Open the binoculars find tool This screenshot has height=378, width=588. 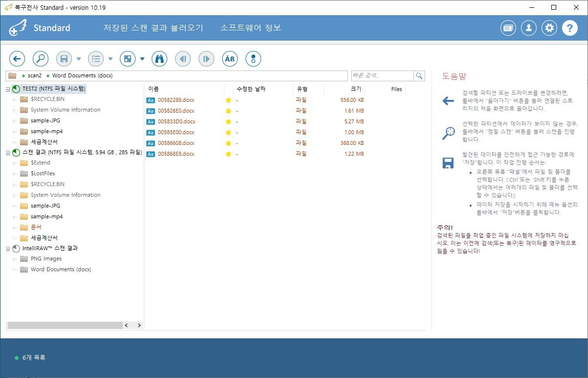tap(159, 59)
